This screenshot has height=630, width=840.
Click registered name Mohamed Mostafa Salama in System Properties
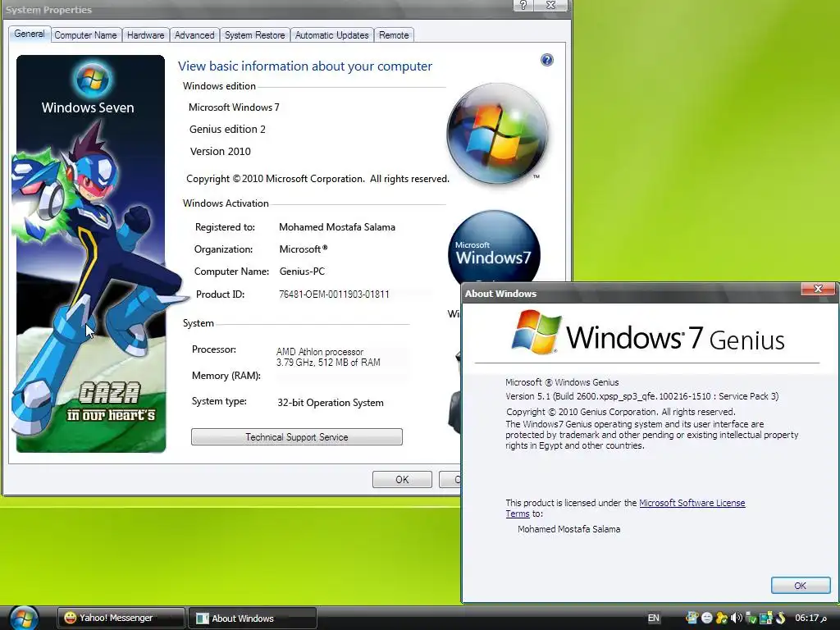click(337, 227)
